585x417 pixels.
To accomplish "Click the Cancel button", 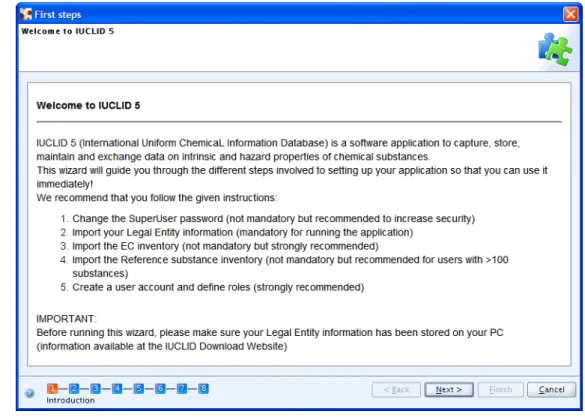I will click(x=551, y=390).
